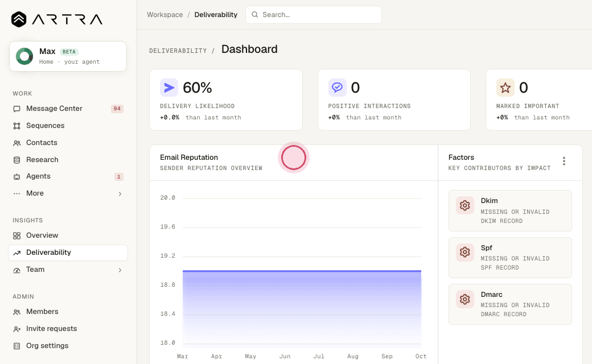The image size is (592, 364).
Task: Click the Sequences sidebar icon
Action: 17,126
